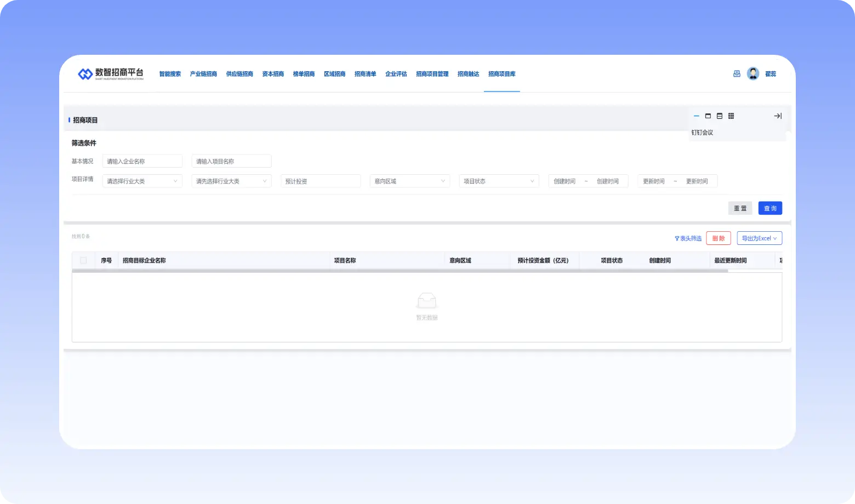Collapse panel with right arrow icon
855x504 pixels.
(x=777, y=116)
